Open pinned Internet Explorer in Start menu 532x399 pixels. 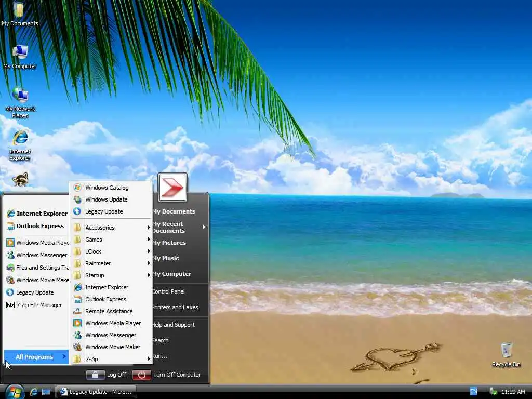[x=37, y=214]
